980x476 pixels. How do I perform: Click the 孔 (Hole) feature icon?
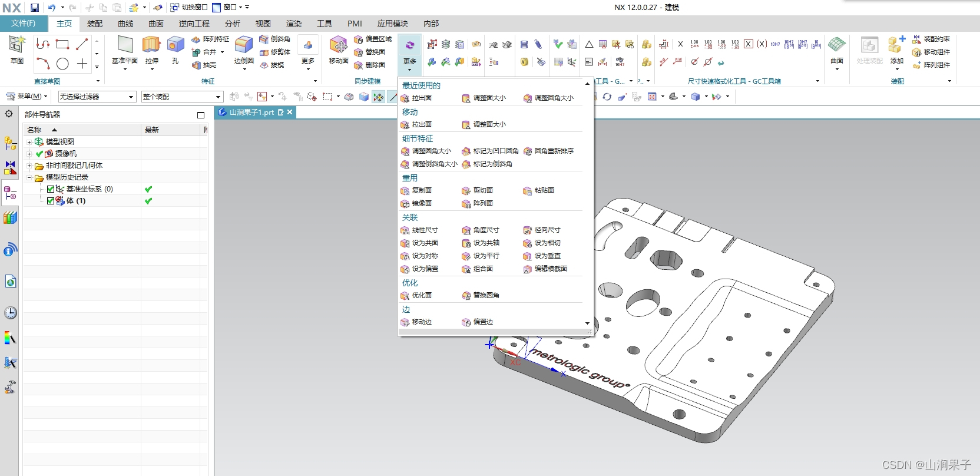click(x=175, y=45)
